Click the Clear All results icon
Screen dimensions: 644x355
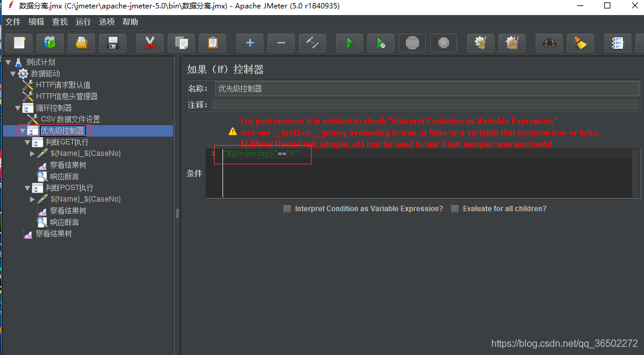(512, 43)
